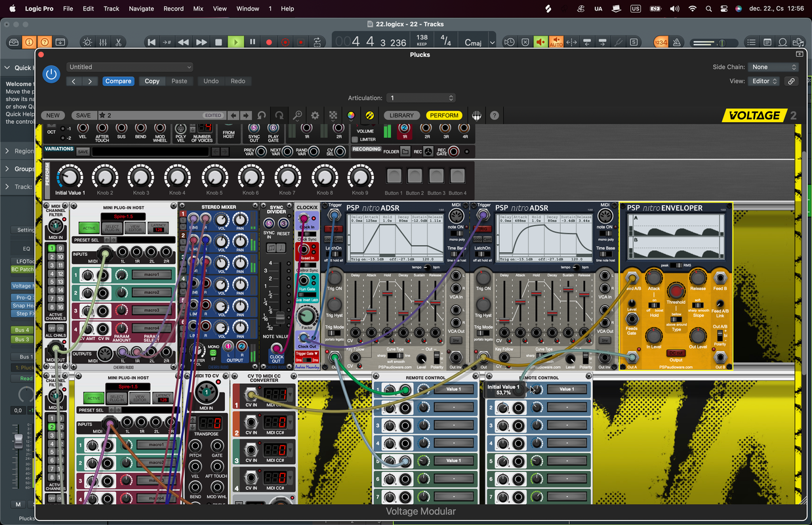
Task: Click the Logic Play button
Action: pos(235,42)
